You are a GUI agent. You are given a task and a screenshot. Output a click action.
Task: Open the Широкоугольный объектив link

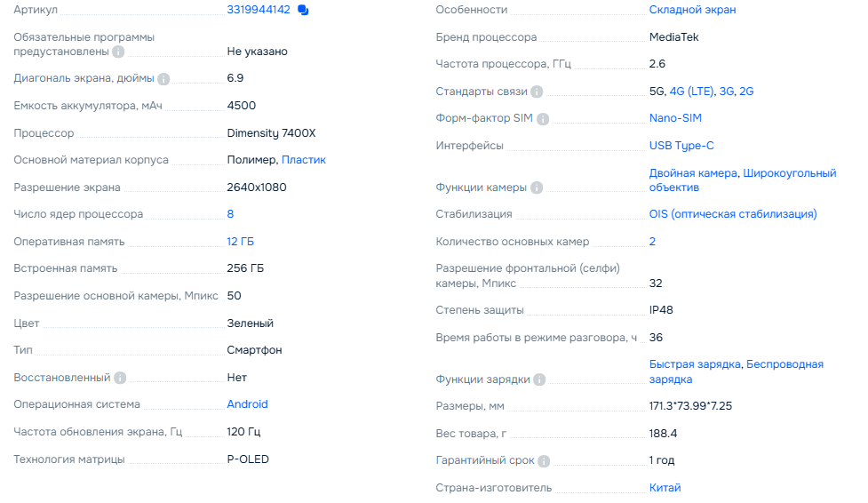pyautogui.click(x=789, y=174)
